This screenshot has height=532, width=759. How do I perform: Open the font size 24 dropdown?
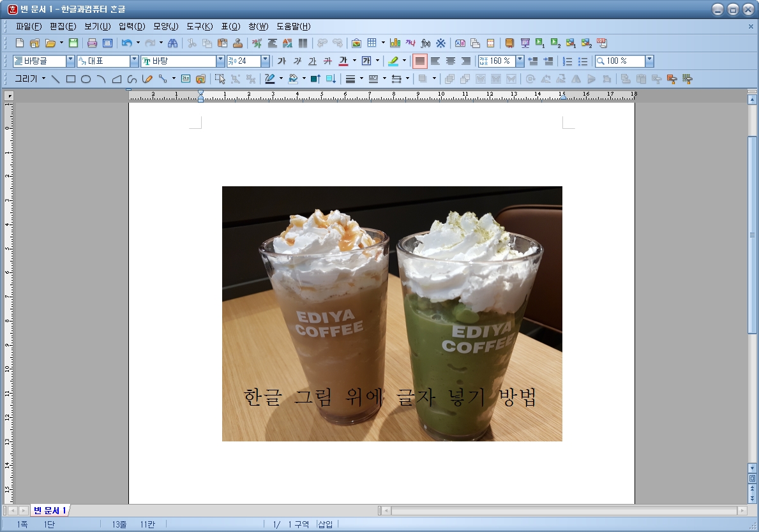[265, 61]
